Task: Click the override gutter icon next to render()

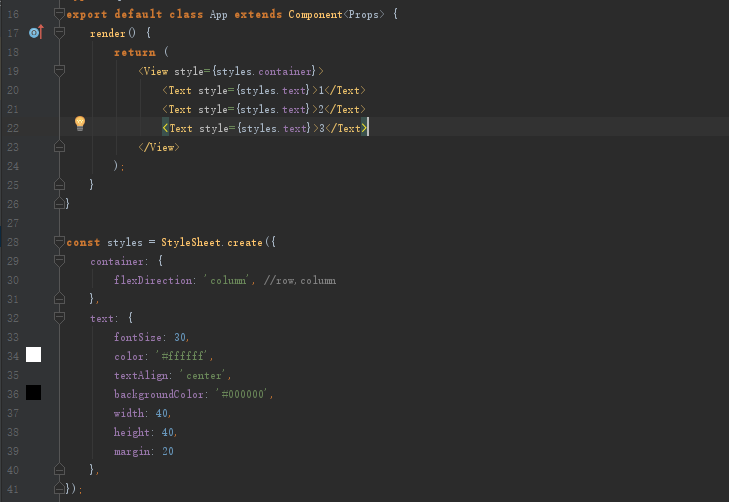Action: 36,32
